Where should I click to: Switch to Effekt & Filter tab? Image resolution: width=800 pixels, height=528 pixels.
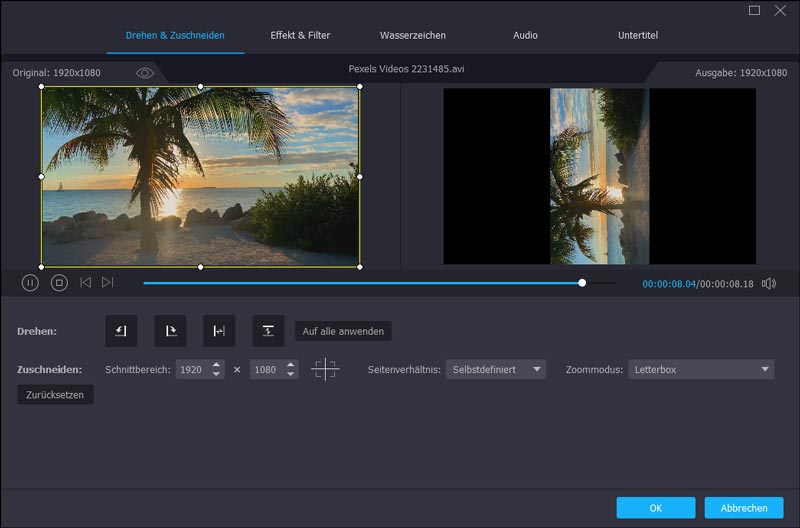300,35
